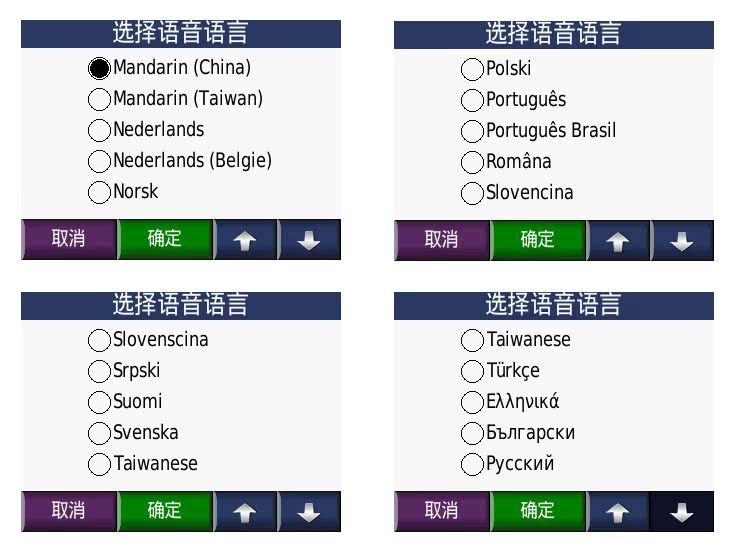The image size is (750, 550).
Task: Click 确定 in the Mandarin panel
Action: click(165, 240)
